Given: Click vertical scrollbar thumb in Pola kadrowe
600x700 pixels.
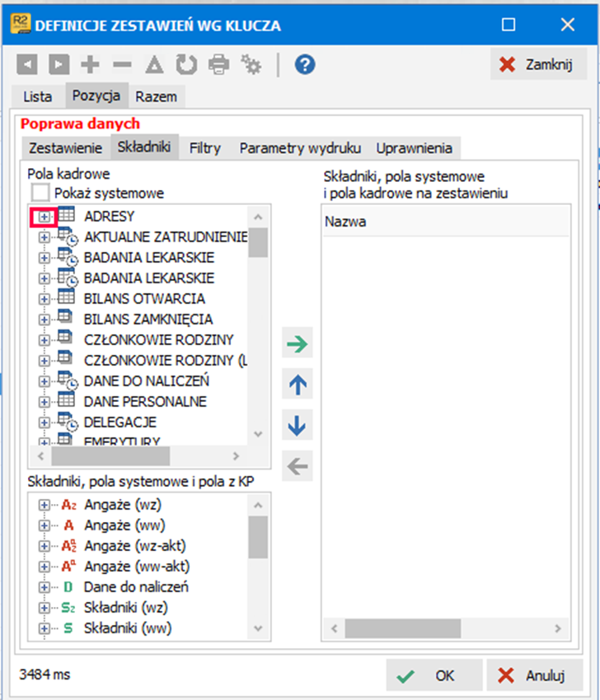Looking at the screenshot, I should [x=258, y=242].
